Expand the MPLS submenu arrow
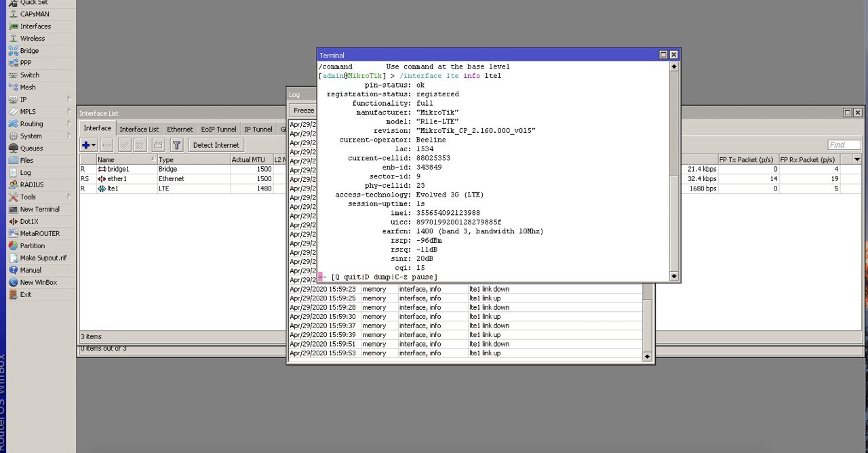 point(69,111)
